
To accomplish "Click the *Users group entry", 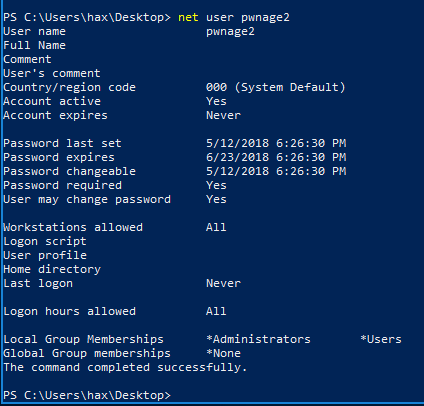I will pos(381,339).
